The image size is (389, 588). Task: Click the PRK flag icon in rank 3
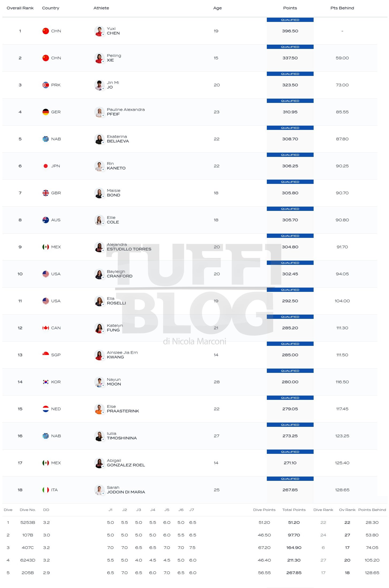point(46,85)
